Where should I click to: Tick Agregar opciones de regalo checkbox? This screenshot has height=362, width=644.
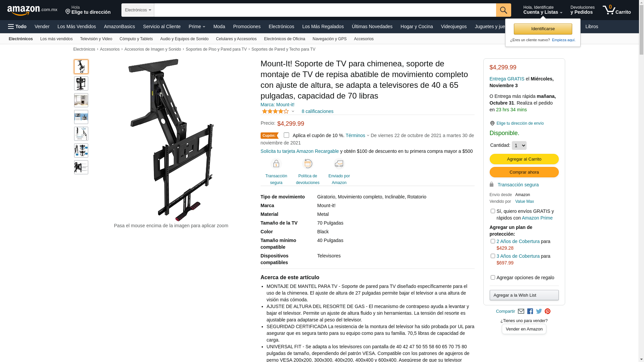tap(493, 278)
